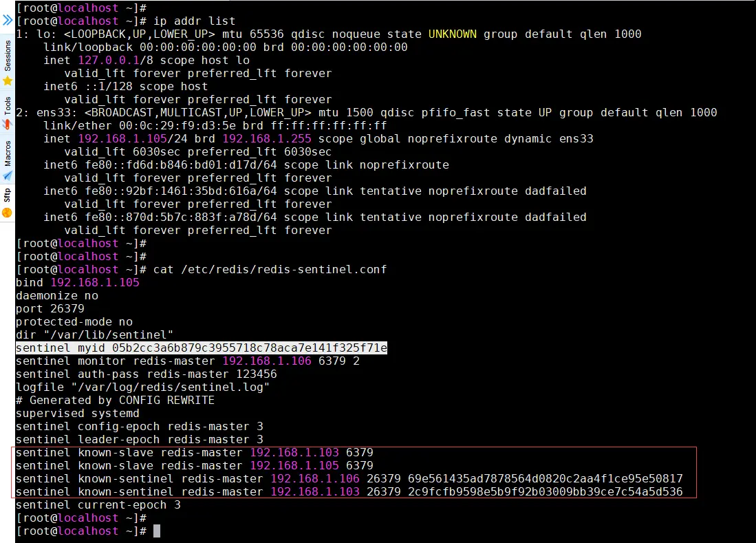The width and height of the screenshot is (756, 543).
Task: Click the 'port 26379' line
Action: pos(50,308)
